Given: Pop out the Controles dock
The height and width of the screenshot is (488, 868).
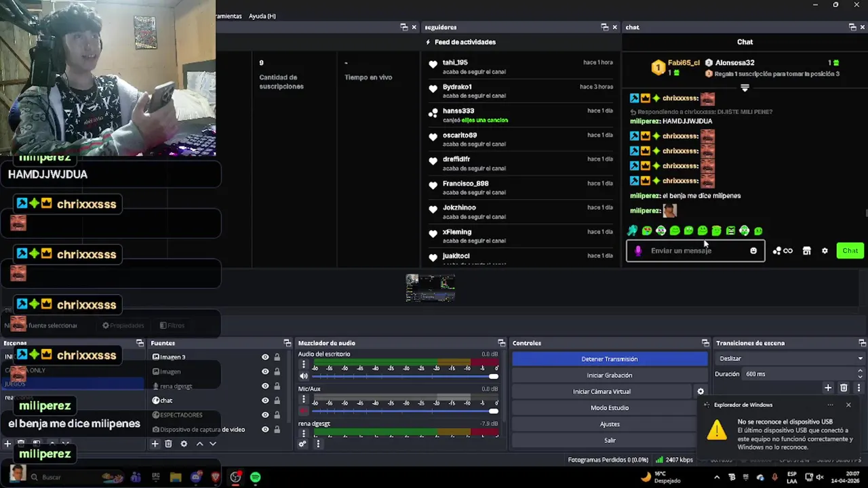Looking at the screenshot, I should click(x=705, y=343).
